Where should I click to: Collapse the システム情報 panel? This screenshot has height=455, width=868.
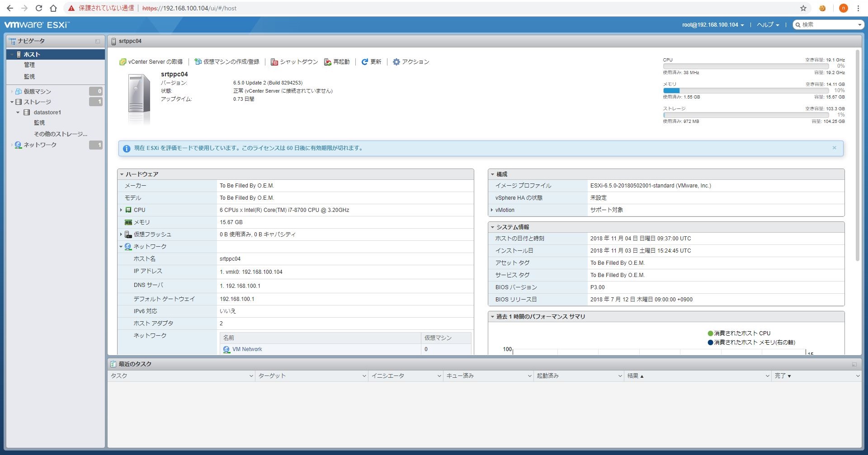(x=492, y=227)
